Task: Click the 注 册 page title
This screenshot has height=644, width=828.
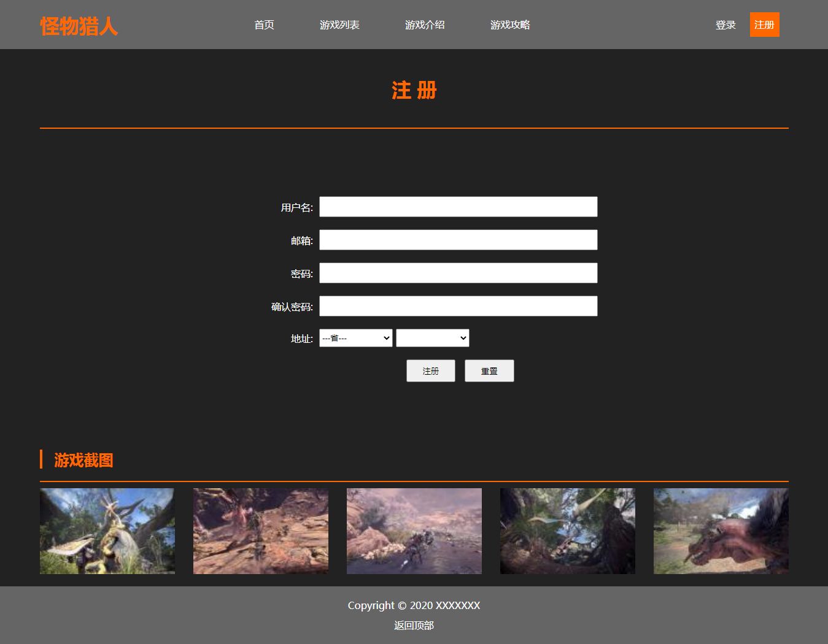Action: click(414, 91)
